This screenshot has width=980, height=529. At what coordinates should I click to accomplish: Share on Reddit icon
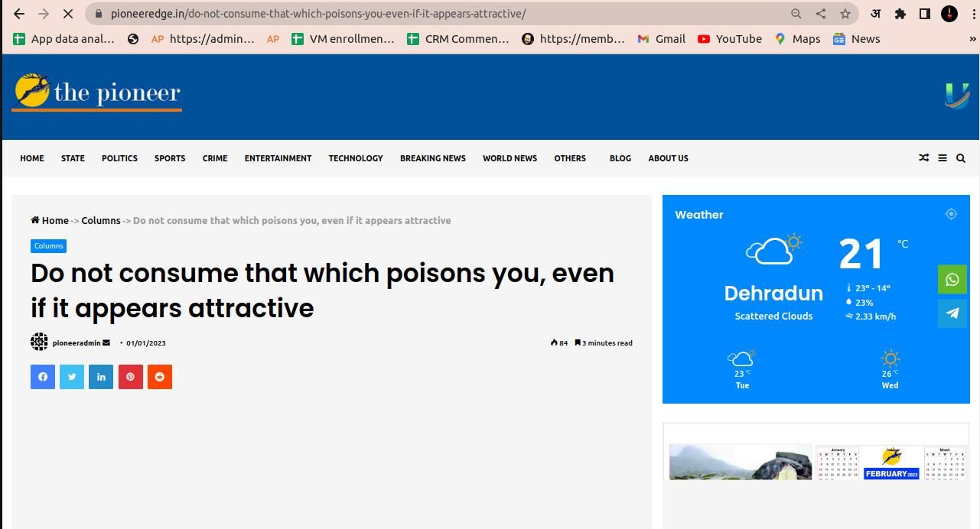tap(159, 377)
